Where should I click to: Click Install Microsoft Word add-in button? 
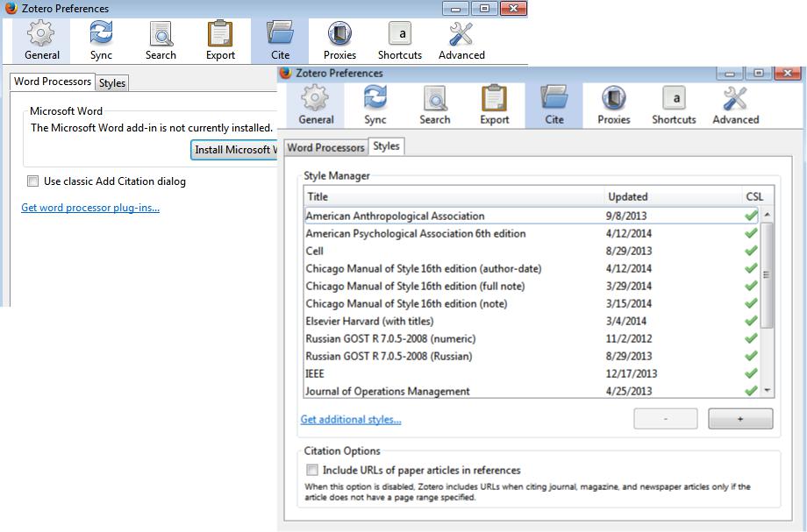[x=234, y=150]
